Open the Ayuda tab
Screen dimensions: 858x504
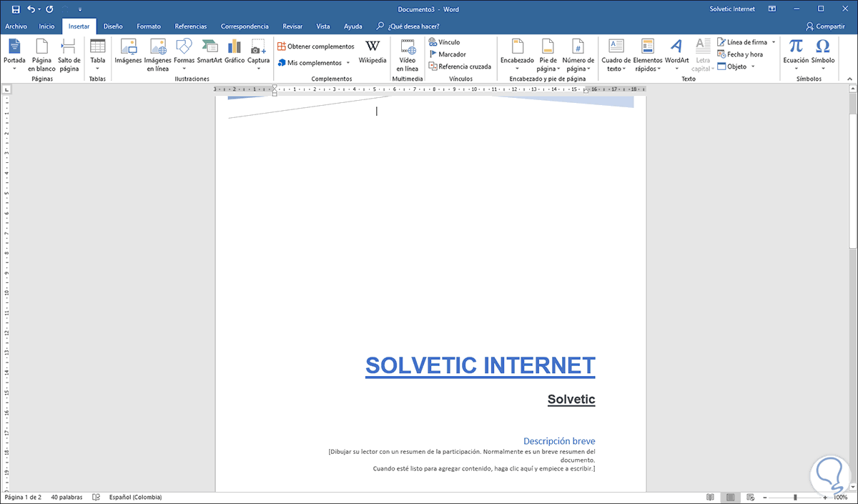352,26
